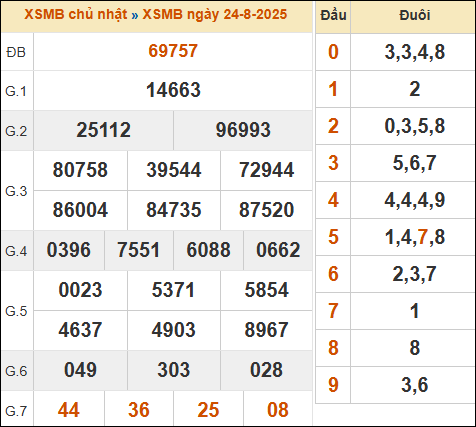
Task: Click G.4 number 6088
Action: click(208, 250)
